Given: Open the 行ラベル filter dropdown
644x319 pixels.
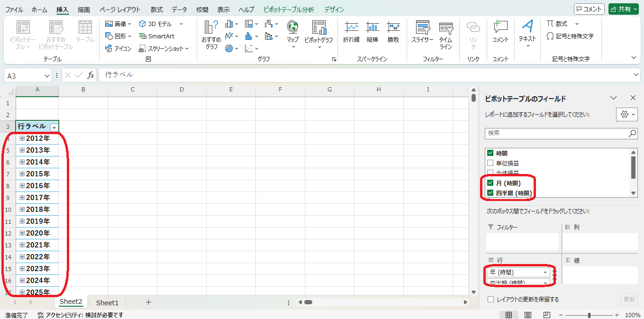Looking at the screenshot, I should [x=54, y=127].
